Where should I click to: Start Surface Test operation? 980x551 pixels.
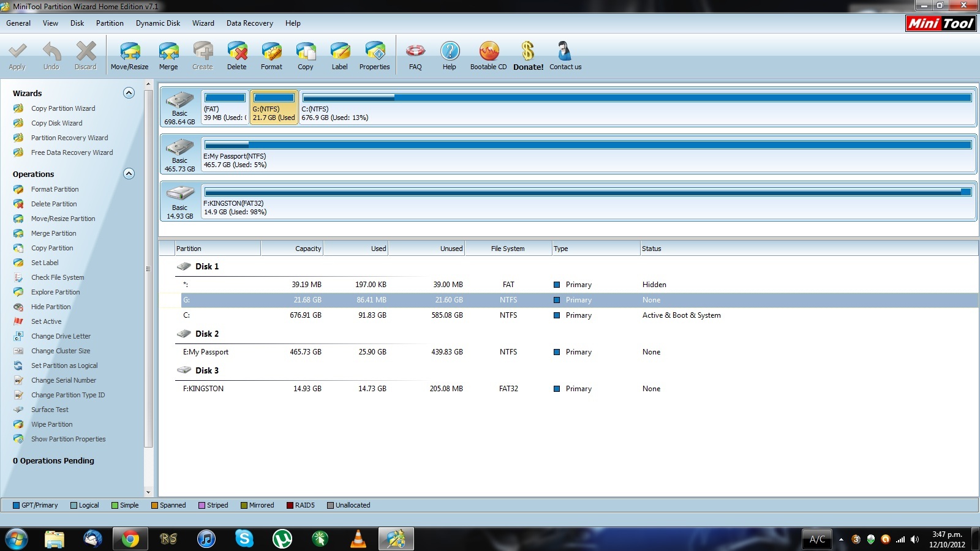coord(50,410)
